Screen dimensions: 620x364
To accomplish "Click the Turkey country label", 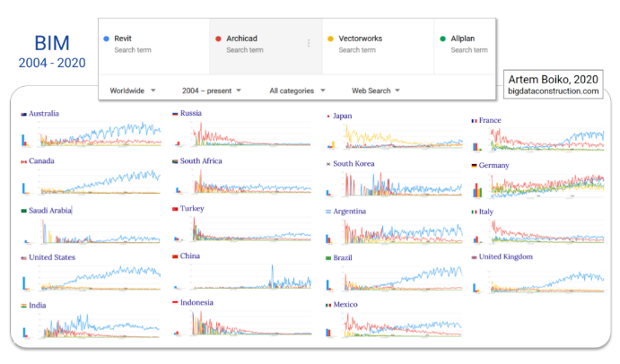I will (x=192, y=208).
